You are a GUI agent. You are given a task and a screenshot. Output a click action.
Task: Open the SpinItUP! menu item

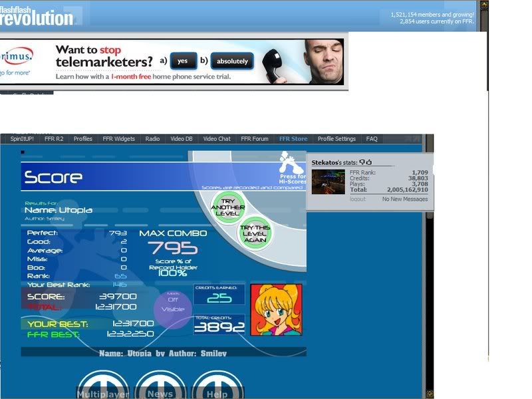click(x=22, y=139)
